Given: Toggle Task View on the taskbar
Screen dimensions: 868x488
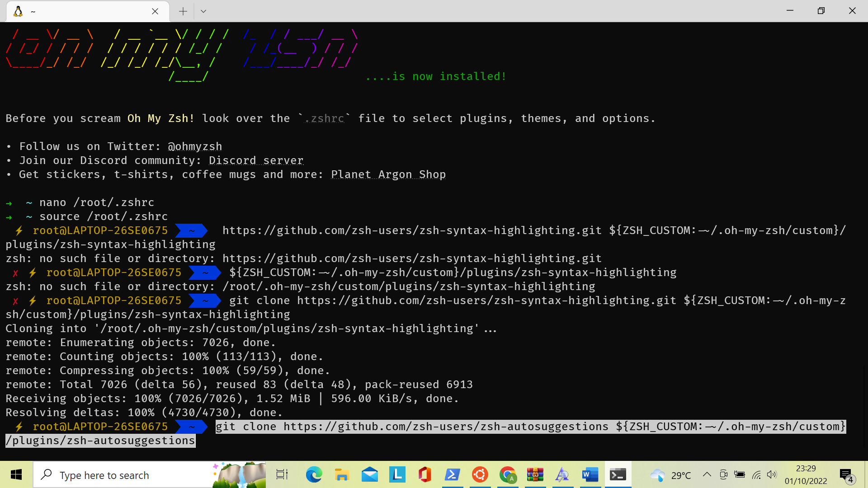Looking at the screenshot, I should 282,474.
